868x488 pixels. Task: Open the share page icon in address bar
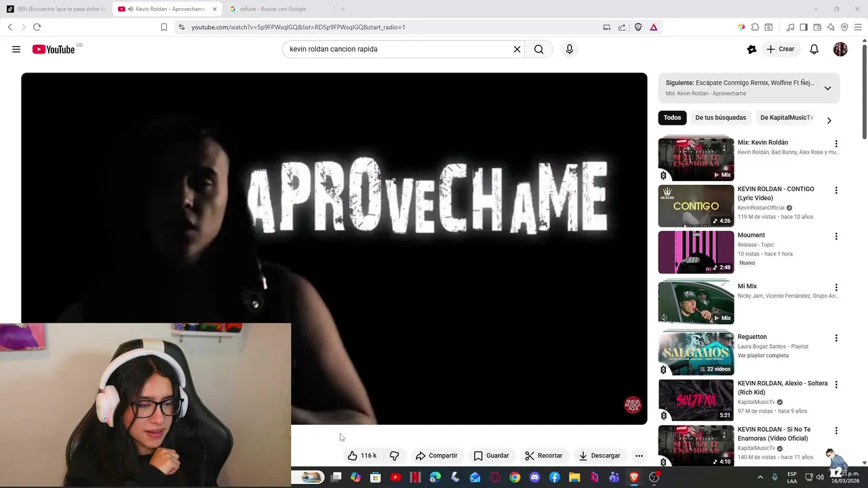point(622,27)
